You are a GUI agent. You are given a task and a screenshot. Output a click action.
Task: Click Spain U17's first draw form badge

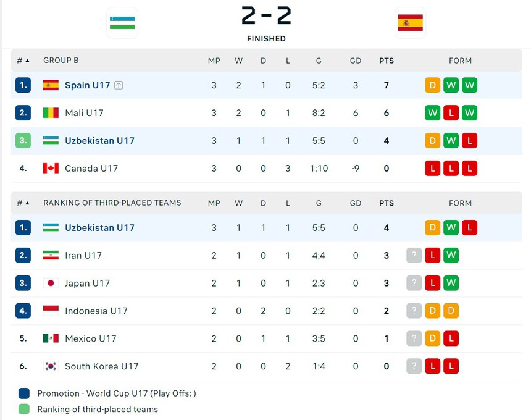point(433,85)
